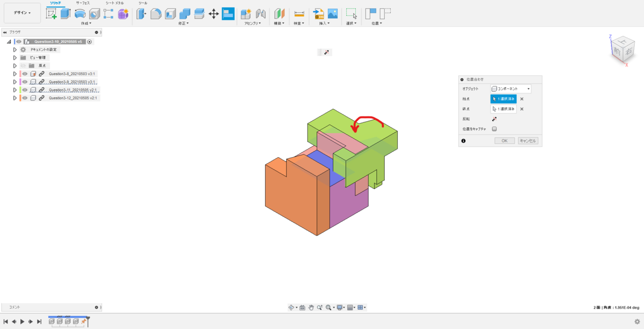
Task: Select the Revolve tool
Action: (x=80, y=14)
